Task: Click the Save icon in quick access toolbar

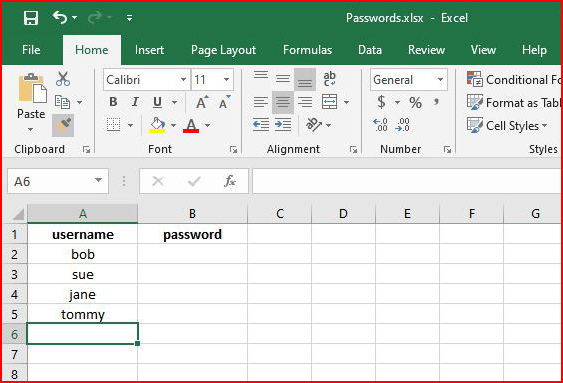Action: [x=31, y=18]
